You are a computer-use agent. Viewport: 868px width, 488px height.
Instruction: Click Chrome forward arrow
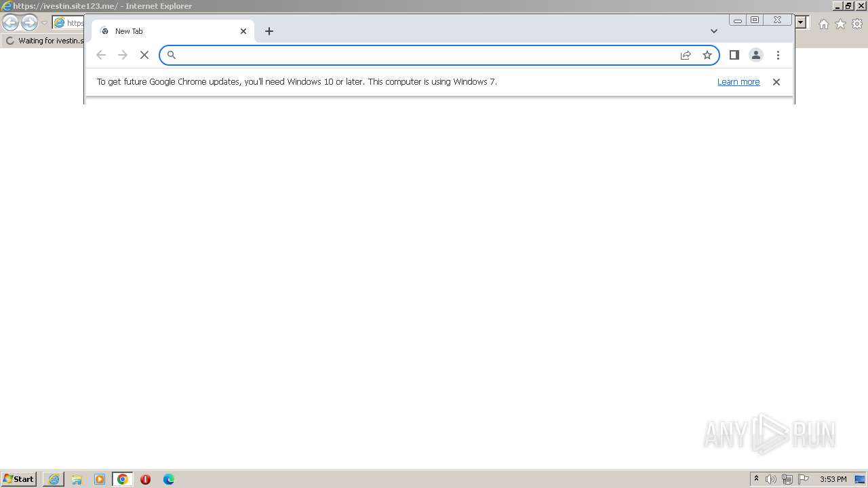pos(123,55)
